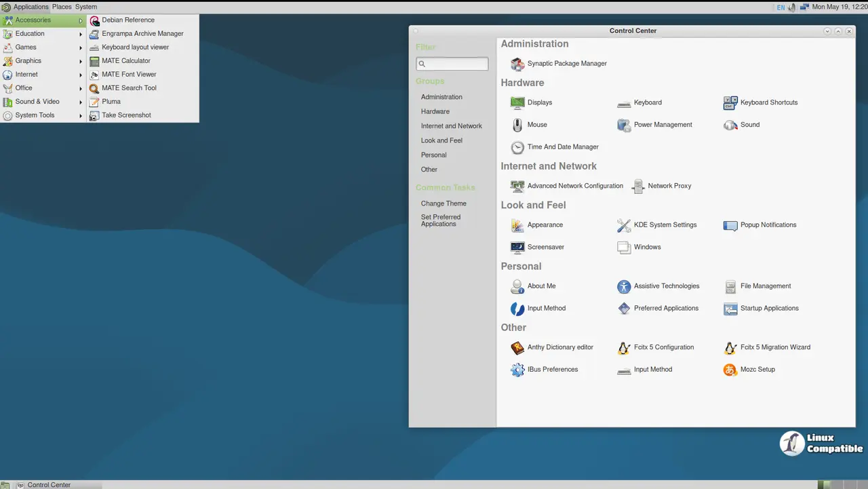This screenshot has width=868, height=489.
Task: Open Synaptic Package Manager
Action: click(x=567, y=63)
